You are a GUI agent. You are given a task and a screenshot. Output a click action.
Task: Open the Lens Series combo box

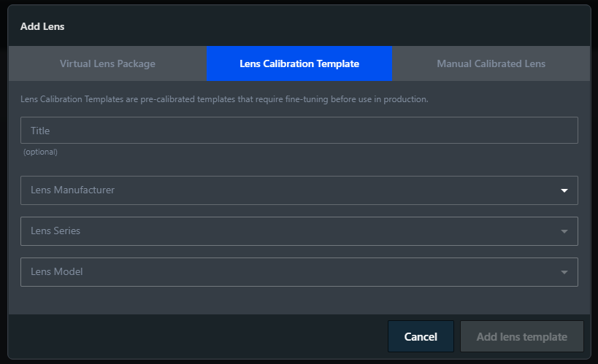[292, 231]
